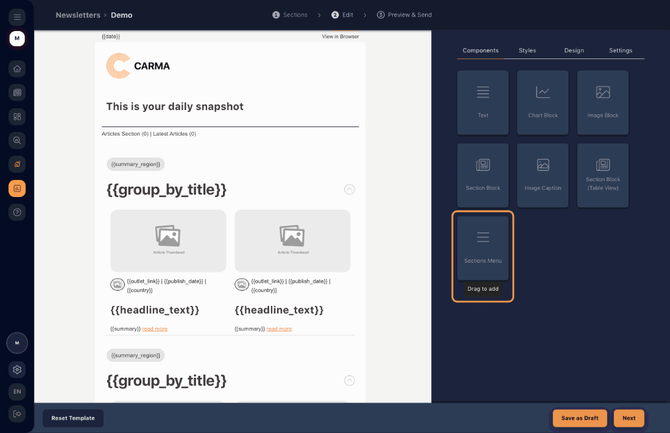Go to step 3 Preview & Send
The image size is (670, 433).
(404, 15)
